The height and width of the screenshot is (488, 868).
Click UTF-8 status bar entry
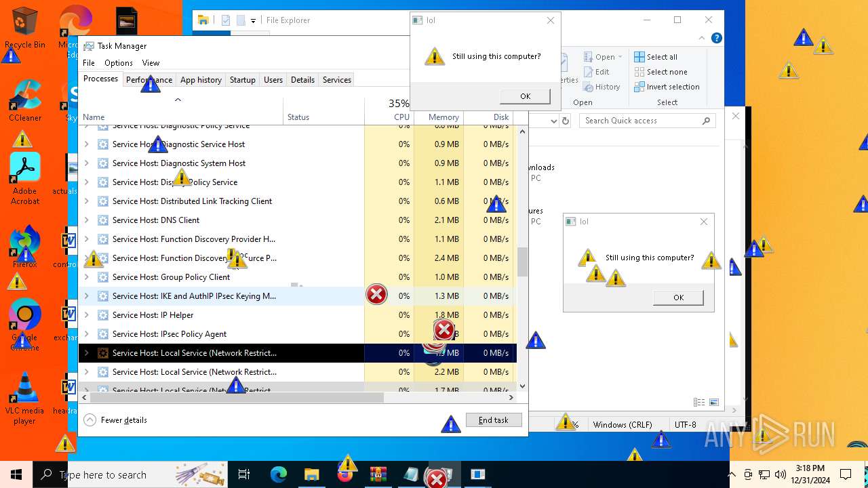pos(685,425)
